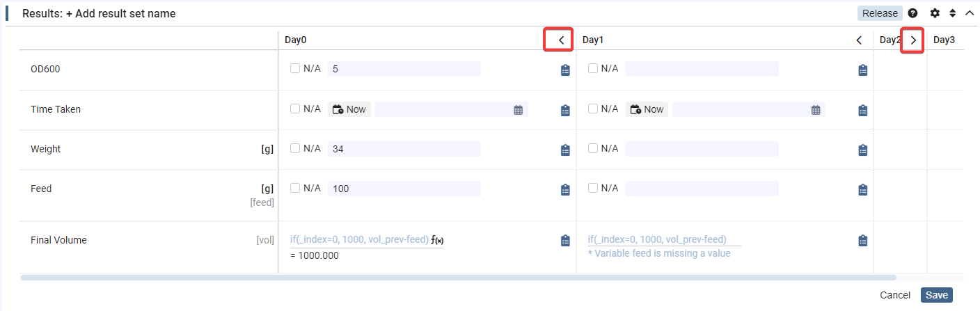
Task: Click the formula f(x) icon in Final Volume
Action: [437, 240]
